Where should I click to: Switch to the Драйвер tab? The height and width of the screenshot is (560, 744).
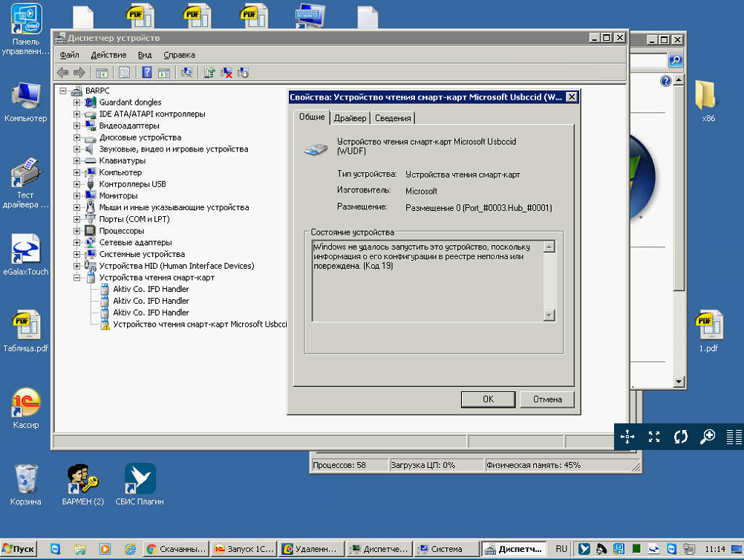[x=350, y=118]
